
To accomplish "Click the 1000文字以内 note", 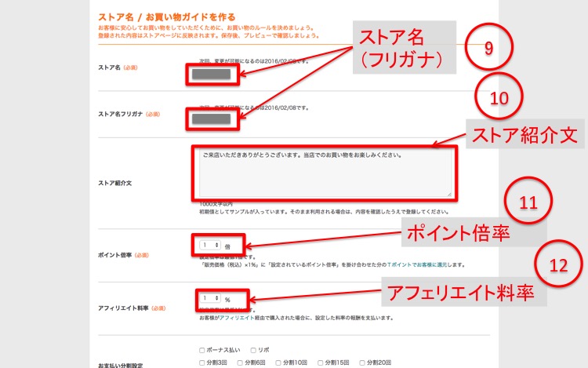I will 216,204.
